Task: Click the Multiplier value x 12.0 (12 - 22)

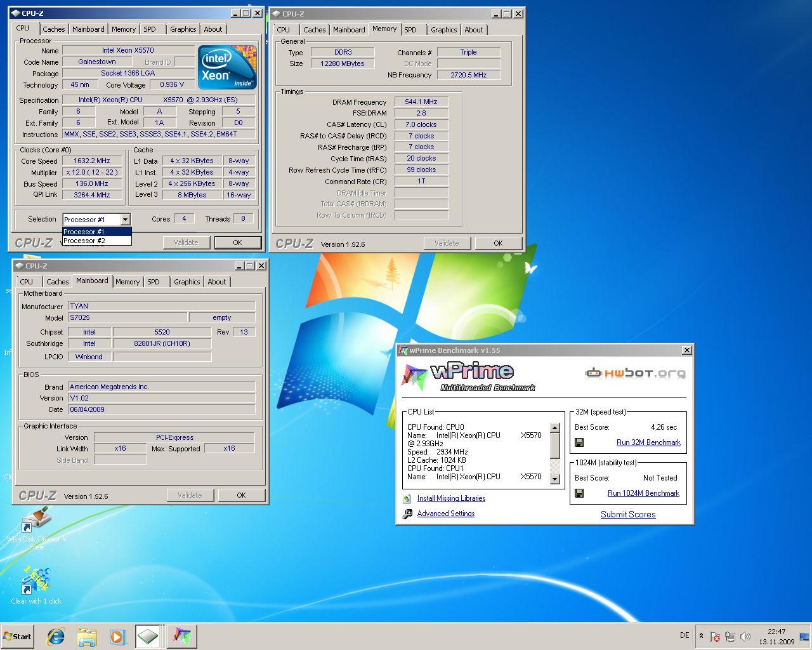Action: click(92, 172)
